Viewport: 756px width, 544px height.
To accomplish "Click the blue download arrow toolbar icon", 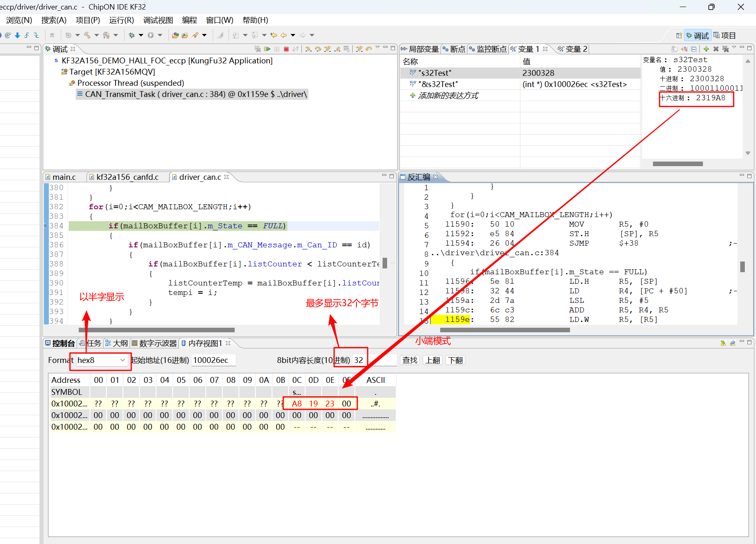I will (17, 35).
